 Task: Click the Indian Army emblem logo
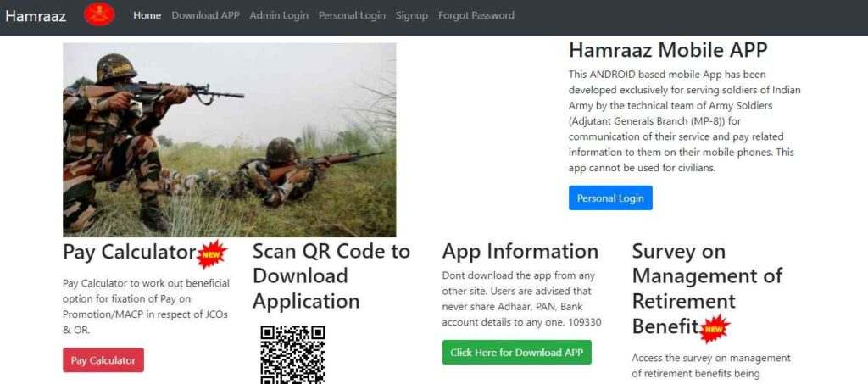point(99,14)
